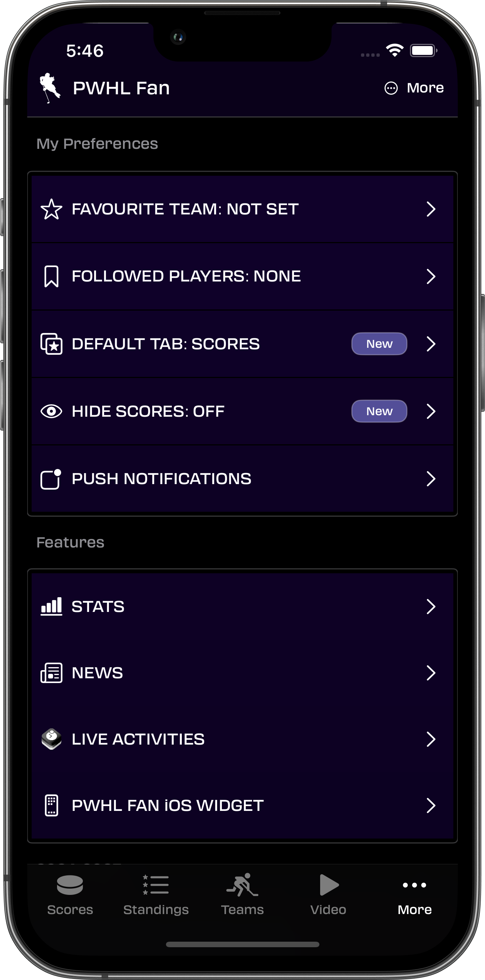Tap the More button in the header
Viewport: 485px width, 980px height.
pyautogui.click(x=414, y=88)
